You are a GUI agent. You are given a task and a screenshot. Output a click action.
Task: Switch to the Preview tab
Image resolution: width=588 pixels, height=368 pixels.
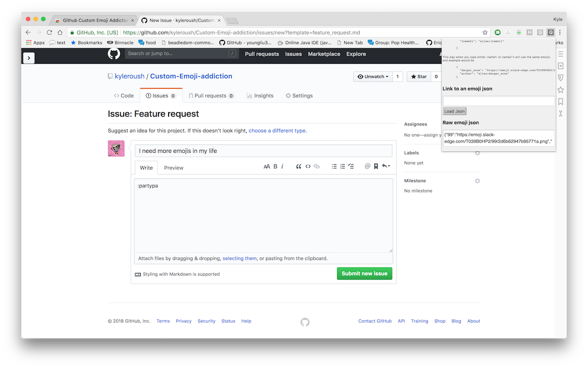click(174, 168)
